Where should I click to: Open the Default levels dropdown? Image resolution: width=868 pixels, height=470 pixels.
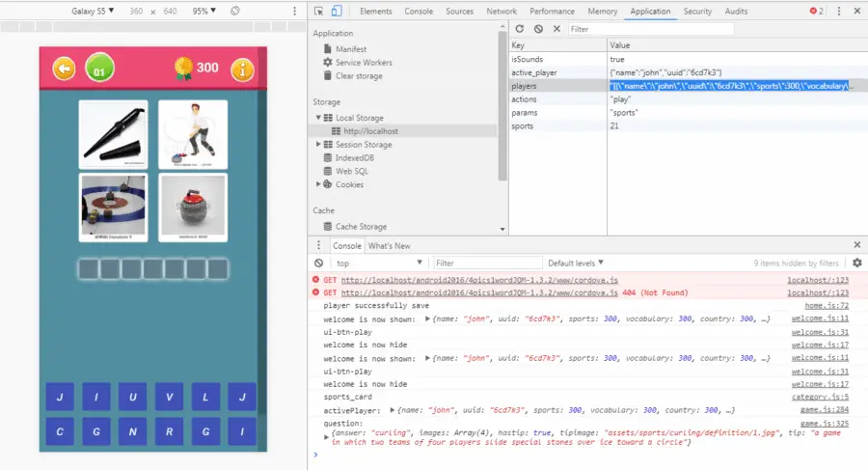click(x=577, y=263)
